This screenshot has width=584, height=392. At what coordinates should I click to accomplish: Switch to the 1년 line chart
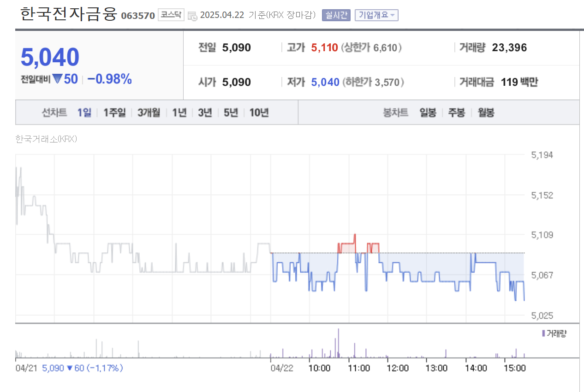click(x=179, y=113)
